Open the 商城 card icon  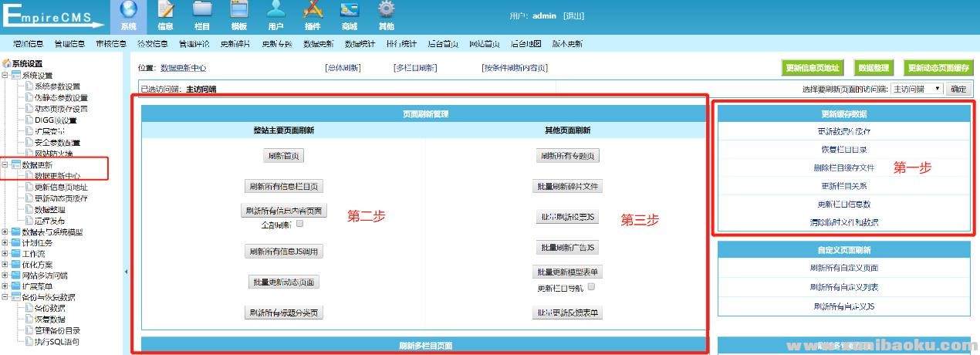[x=349, y=11]
